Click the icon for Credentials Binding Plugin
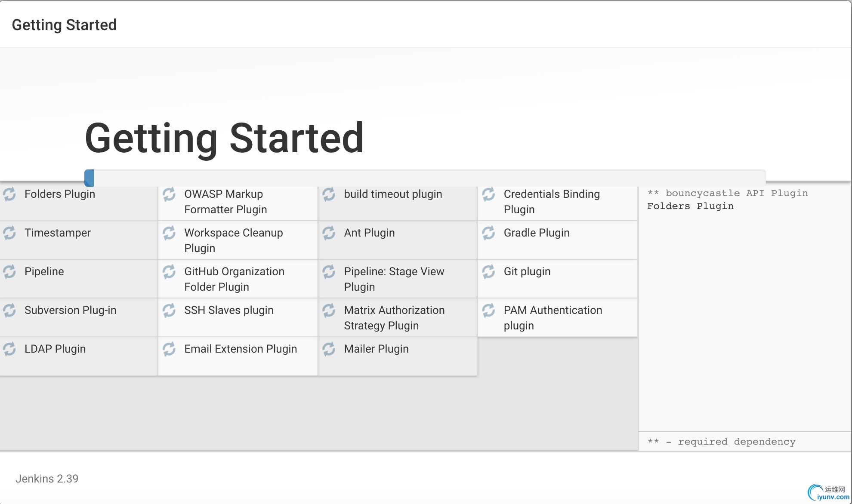The width and height of the screenshot is (852, 504). click(488, 194)
